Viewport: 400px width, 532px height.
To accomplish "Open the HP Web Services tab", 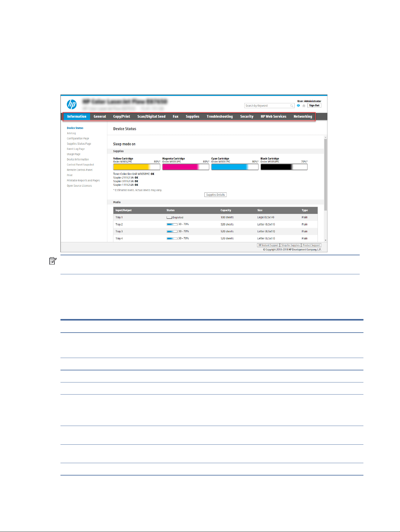I will (x=274, y=117).
